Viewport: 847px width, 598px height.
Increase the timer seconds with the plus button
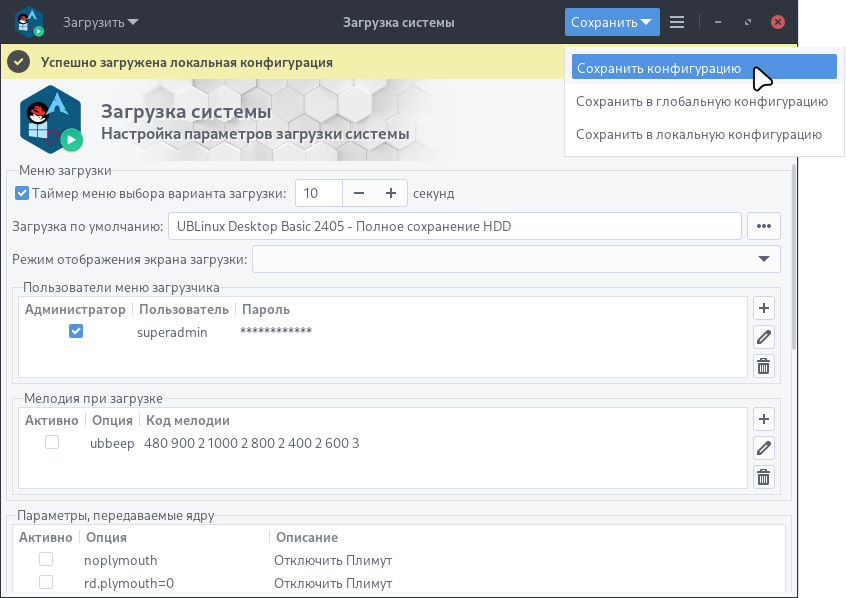(391, 193)
